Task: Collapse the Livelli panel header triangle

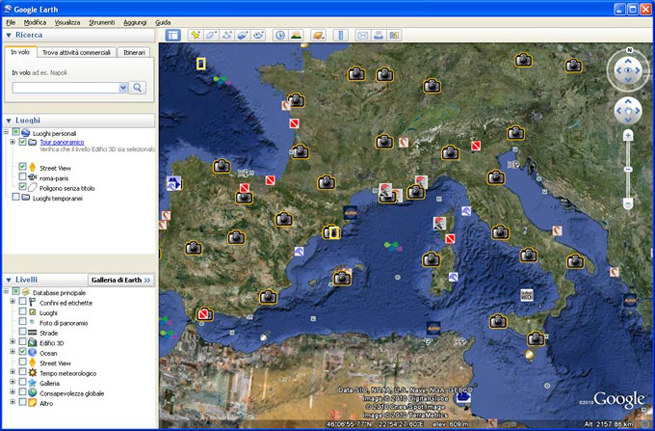Action: click(8, 280)
